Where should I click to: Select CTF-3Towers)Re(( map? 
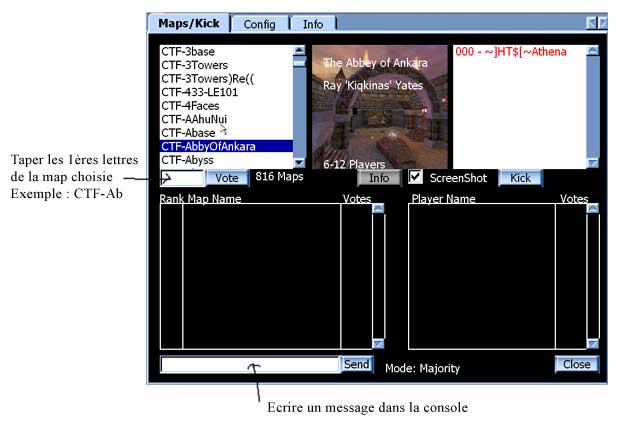click(x=226, y=78)
